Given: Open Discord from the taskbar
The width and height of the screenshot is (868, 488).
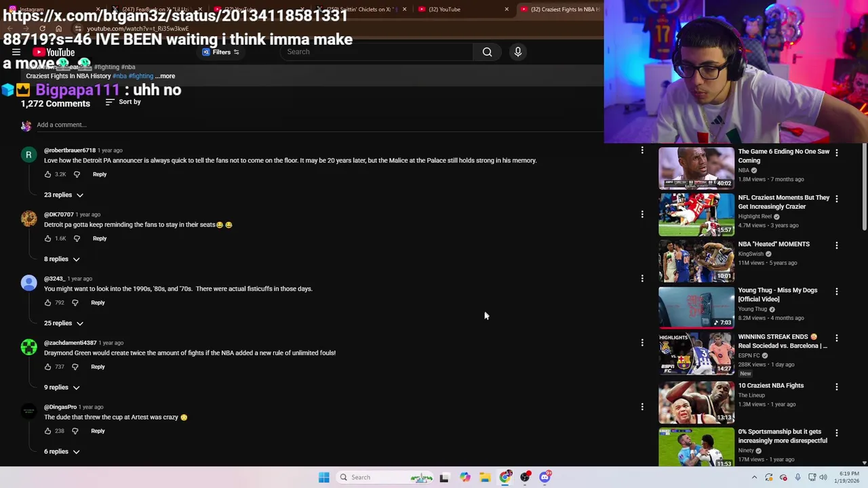Looking at the screenshot, I should point(545,477).
